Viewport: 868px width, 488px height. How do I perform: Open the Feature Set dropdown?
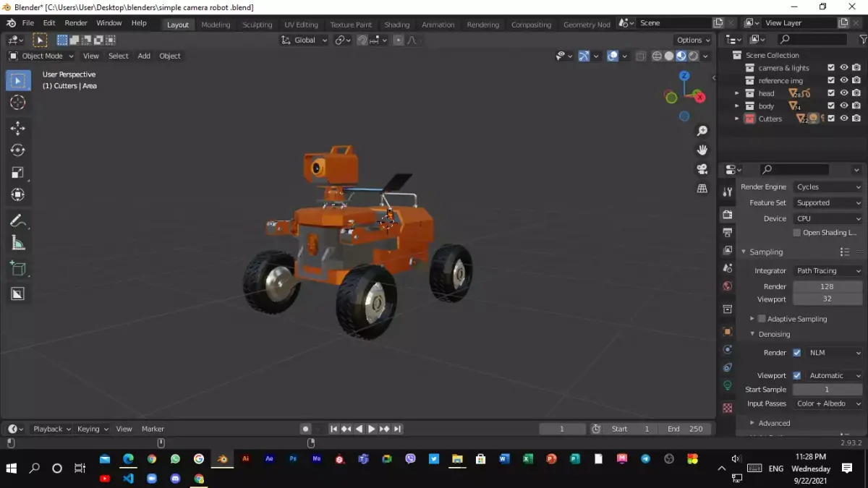(x=827, y=202)
